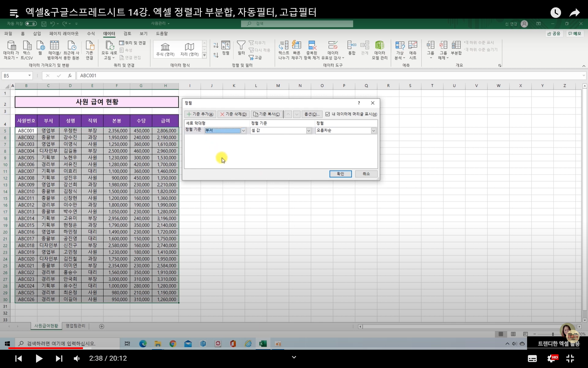
Task: Select the 주식 (영어) data type
Action: pos(165,49)
